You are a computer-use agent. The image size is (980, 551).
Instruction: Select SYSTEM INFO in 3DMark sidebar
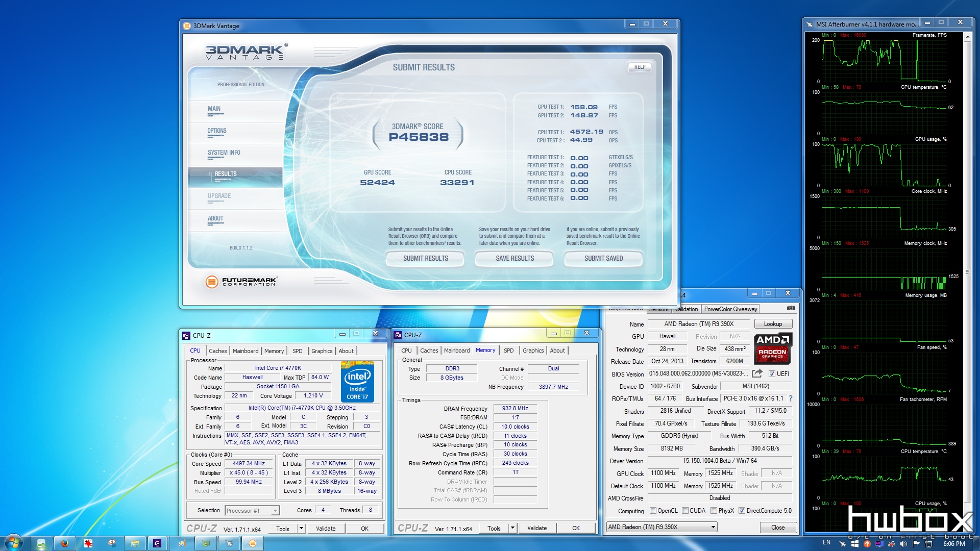(224, 153)
